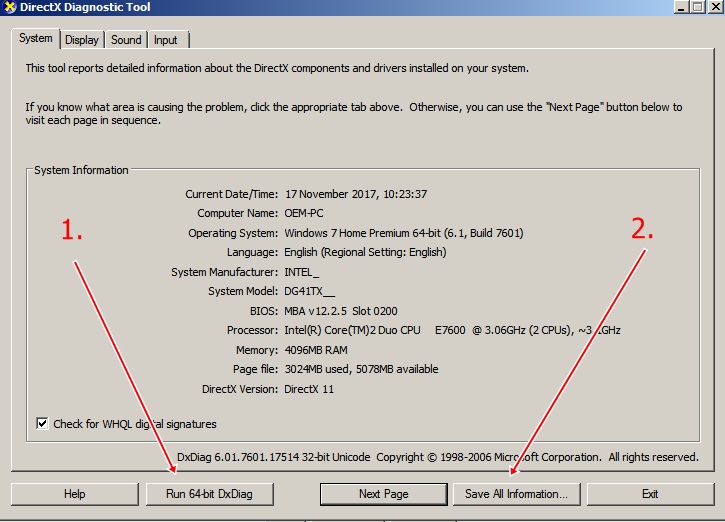The image size is (725, 522).
Task: Minimize the DirectX Diagnostic Tool window
Action: tap(681, 7)
